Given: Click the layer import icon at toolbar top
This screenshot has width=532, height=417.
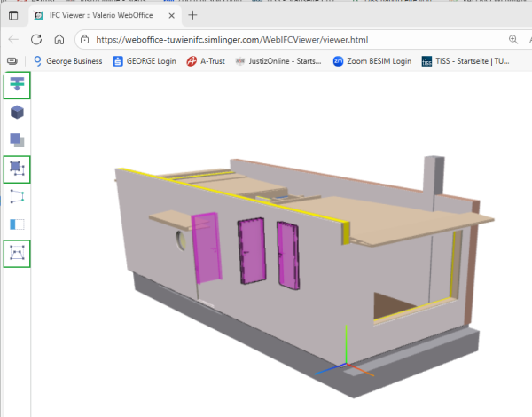Looking at the screenshot, I should click(x=17, y=85).
